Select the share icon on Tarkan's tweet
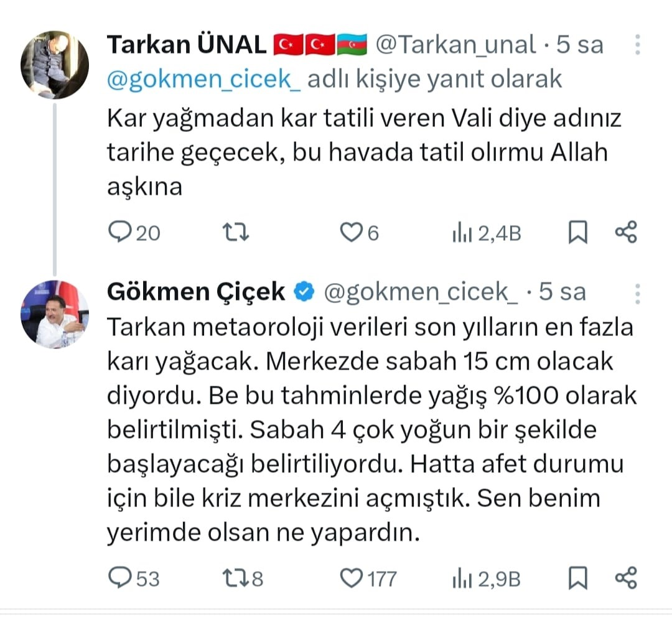 [626, 232]
